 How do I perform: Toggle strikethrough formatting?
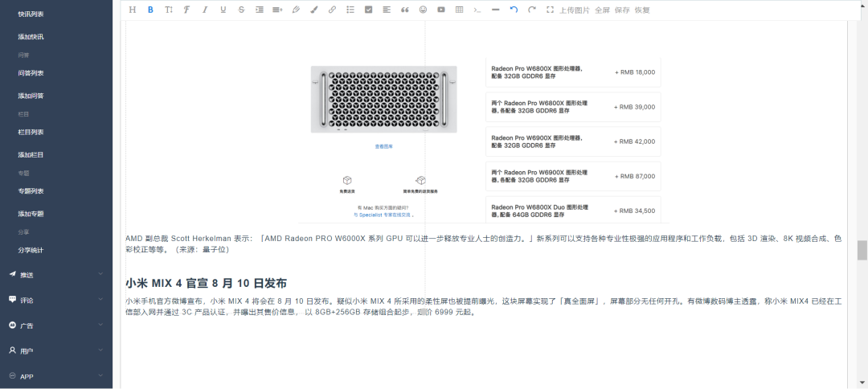tap(241, 10)
